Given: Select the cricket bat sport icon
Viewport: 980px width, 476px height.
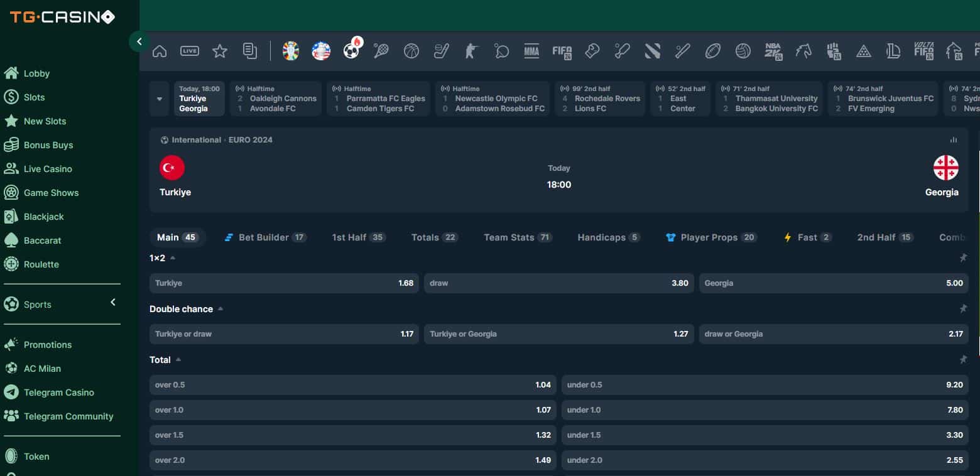Looking at the screenshot, I should (622, 51).
